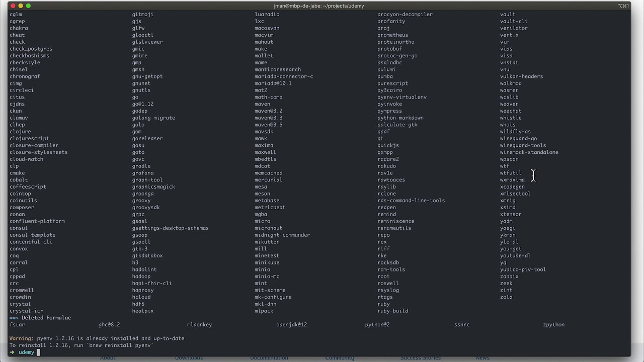The width and height of the screenshot is (644, 362).
Task: Click the 'wireguard-tools' formula name
Action: pos(523,145)
